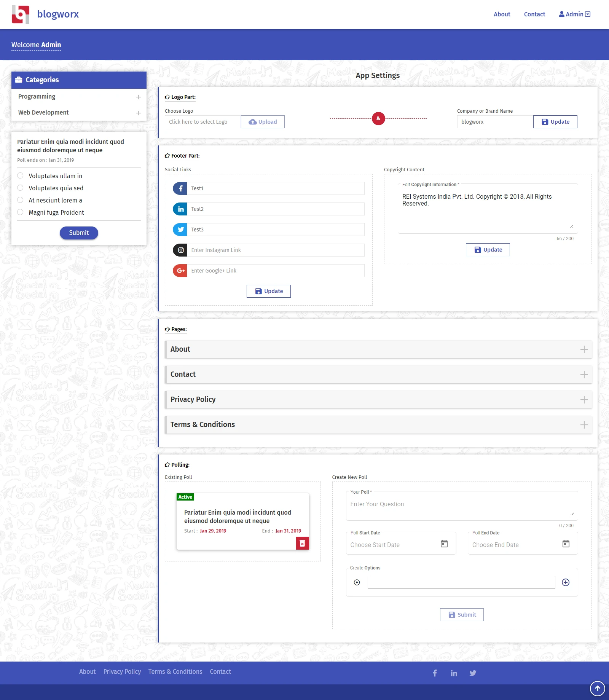Open footer Terms & Conditions link
609x700 pixels.
pos(175,671)
